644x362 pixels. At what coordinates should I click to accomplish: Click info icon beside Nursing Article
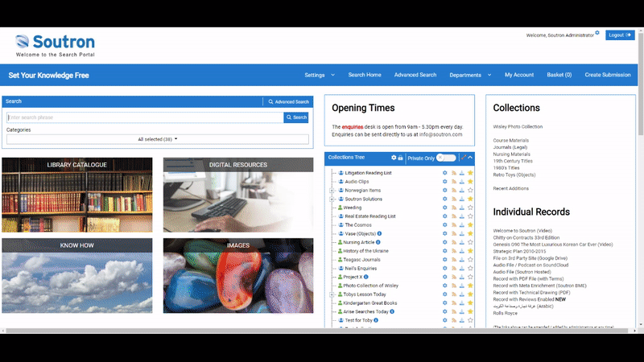(x=378, y=242)
